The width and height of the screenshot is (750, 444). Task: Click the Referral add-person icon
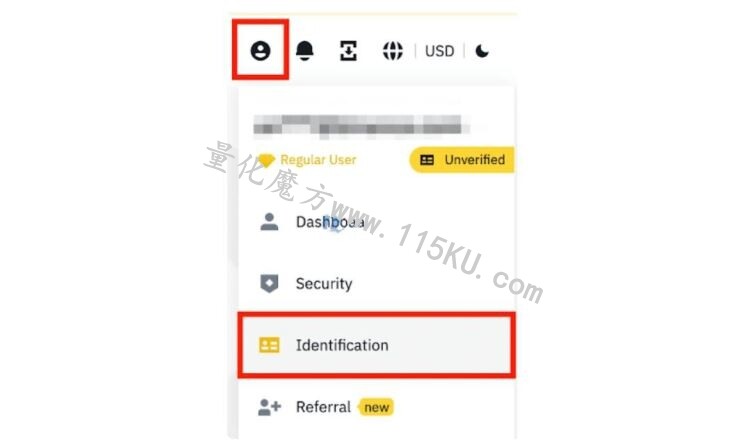270,407
